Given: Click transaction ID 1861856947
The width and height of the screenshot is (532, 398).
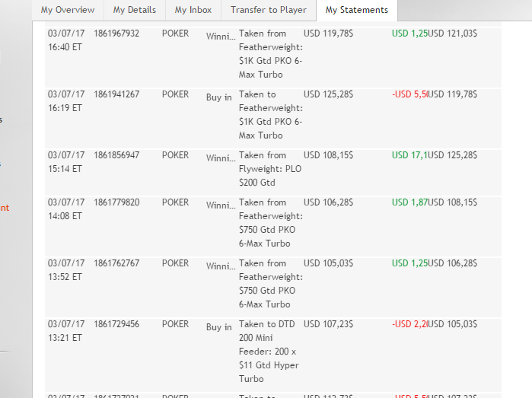Looking at the screenshot, I should coord(116,156).
